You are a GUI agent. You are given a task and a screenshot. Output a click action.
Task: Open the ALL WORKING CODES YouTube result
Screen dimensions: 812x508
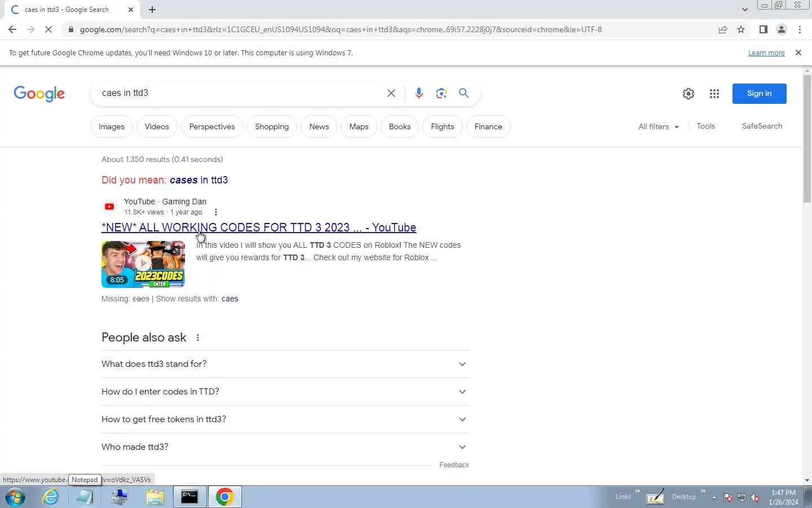click(x=259, y=227)
